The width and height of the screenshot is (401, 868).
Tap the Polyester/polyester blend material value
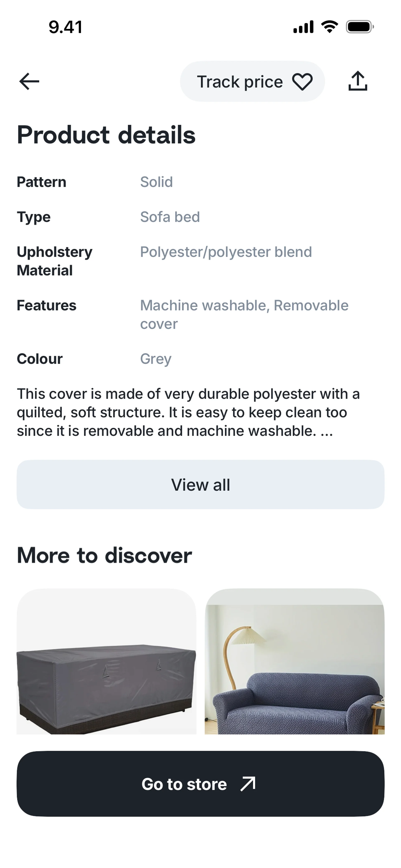[x=226, y=252]
